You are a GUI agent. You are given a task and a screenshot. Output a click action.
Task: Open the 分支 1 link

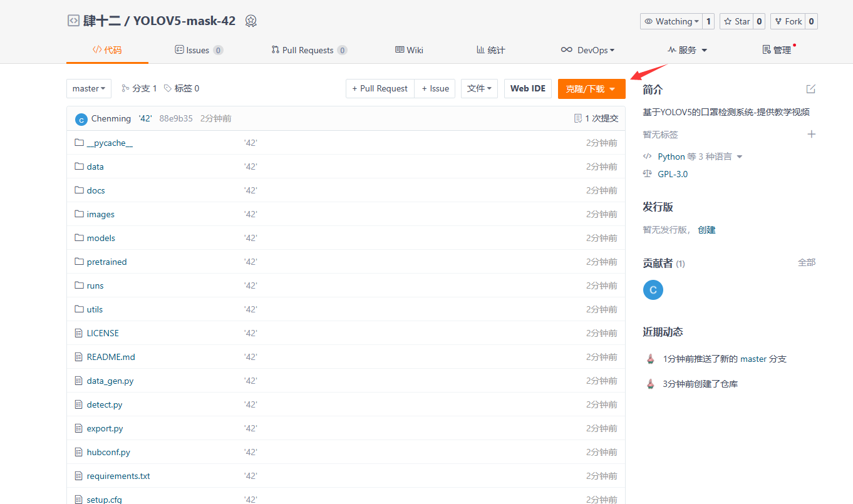tap(139, 88)
